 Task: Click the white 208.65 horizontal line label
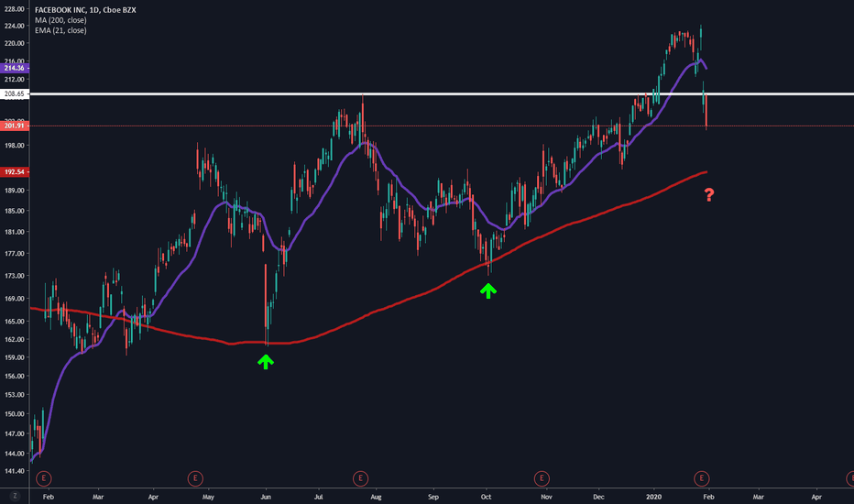(15, 93)
